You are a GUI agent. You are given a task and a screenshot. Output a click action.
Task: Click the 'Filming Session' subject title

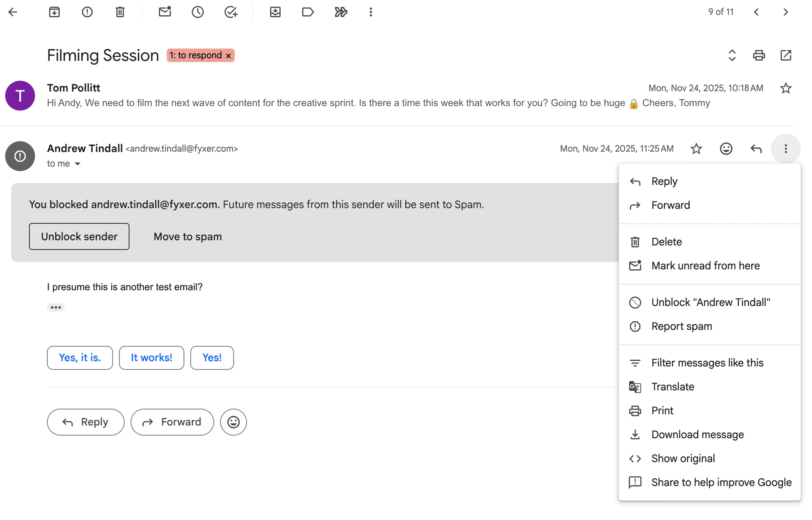pyautogui.click(x=103, y=55)
